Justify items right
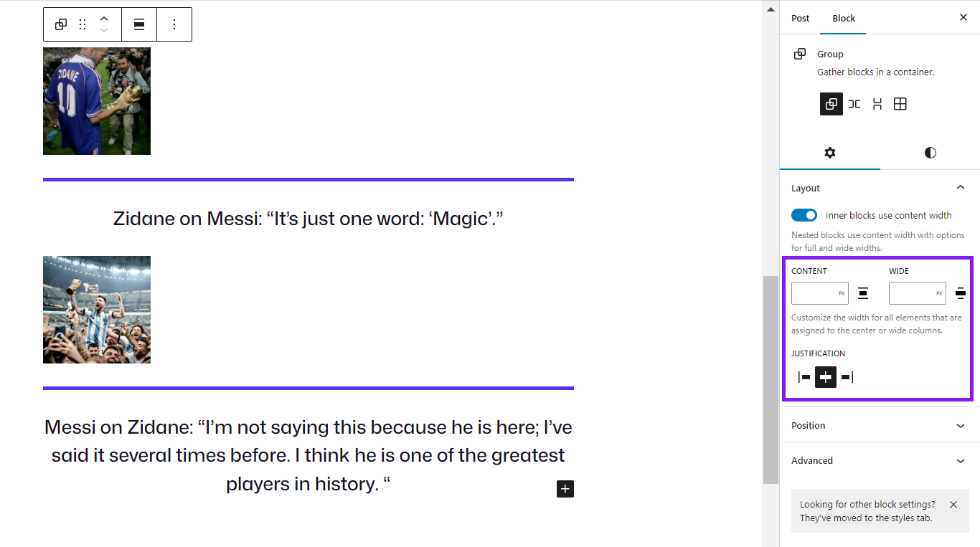The height and width of the screenshot is (547, 980). (x=847, y=377)
